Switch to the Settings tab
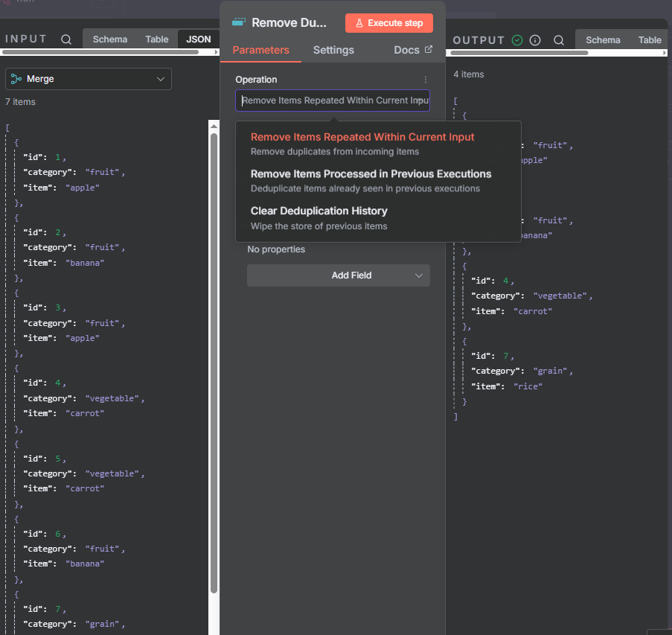Viewport: 672px width, 635px height. (x=333, y=50)
